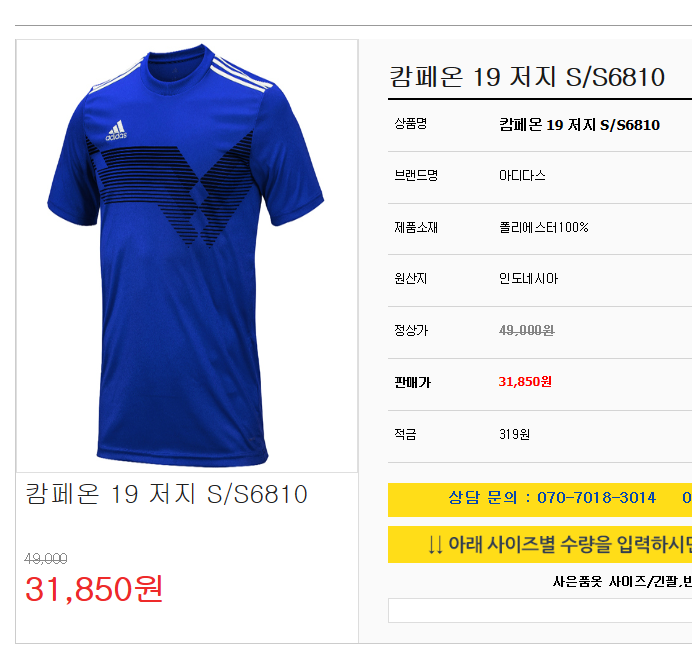This screenshot has width=692, height=667.
Task: Click the large red 31,850원 price
Action: coord(94,588)
